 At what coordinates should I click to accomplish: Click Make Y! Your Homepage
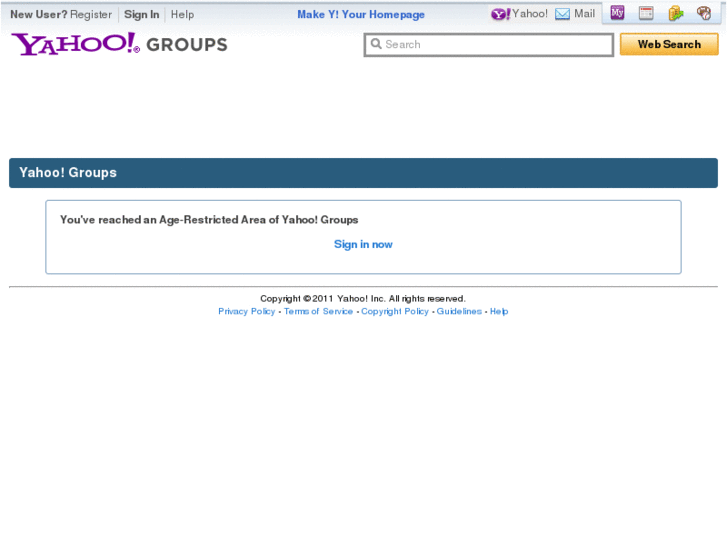[361, 15]
